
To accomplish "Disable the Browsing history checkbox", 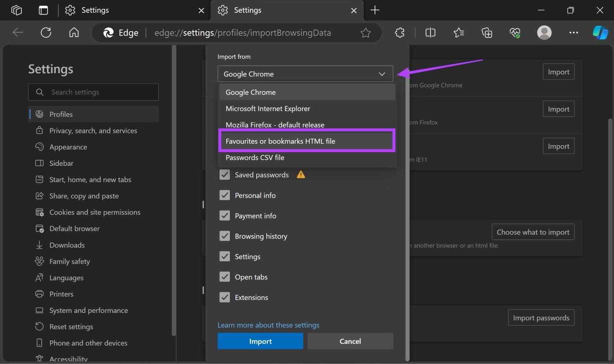I will tap(225, 236).
